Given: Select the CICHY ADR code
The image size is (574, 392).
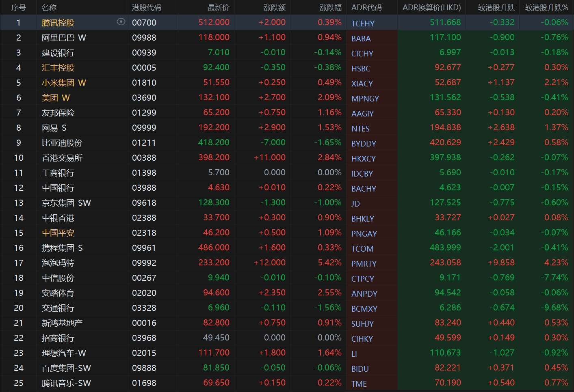Looking at the screenshot, I should 362,54.
